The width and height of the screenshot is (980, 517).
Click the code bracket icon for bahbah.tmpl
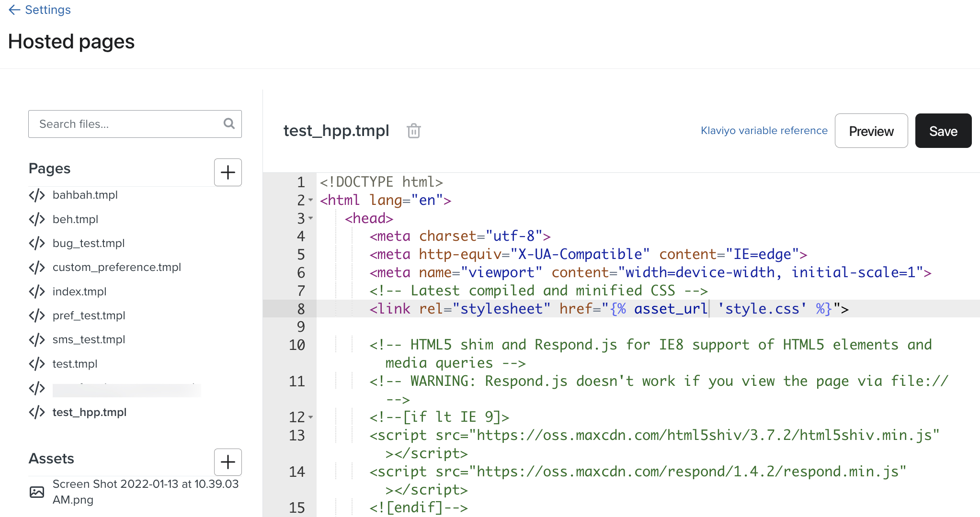[37, 195]
